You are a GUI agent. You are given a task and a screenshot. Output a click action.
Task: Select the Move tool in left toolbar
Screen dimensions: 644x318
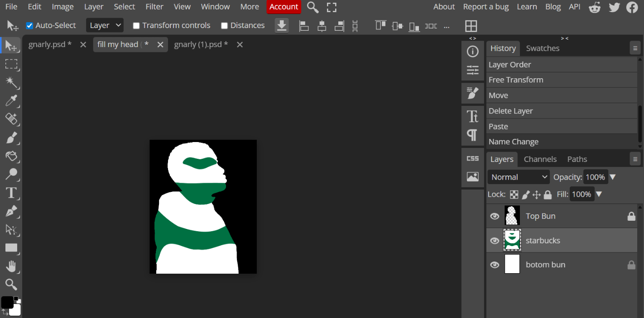click(11, 46)
